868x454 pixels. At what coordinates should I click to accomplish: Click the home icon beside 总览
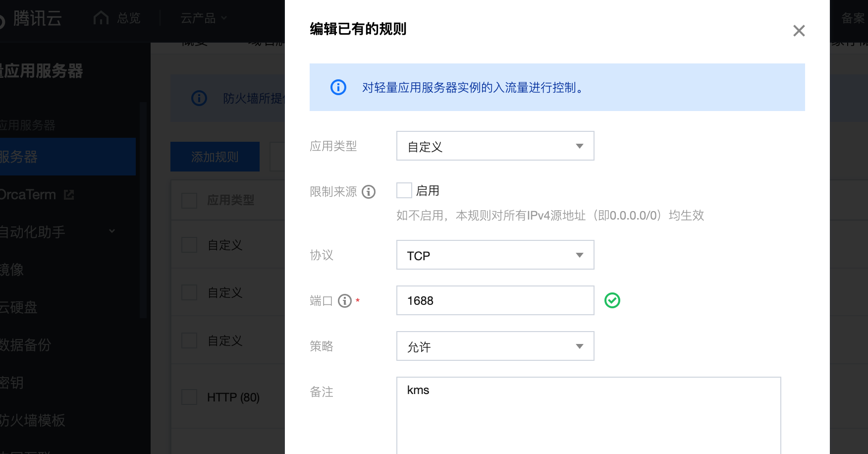point(101,18)
